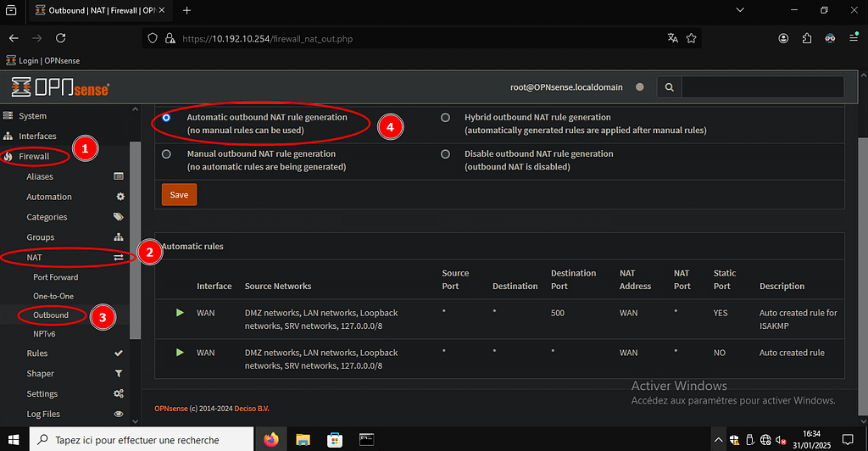Collapse the NAT submenu
Viewport: 868px width, 451px height.
click(x=34, y=257)
